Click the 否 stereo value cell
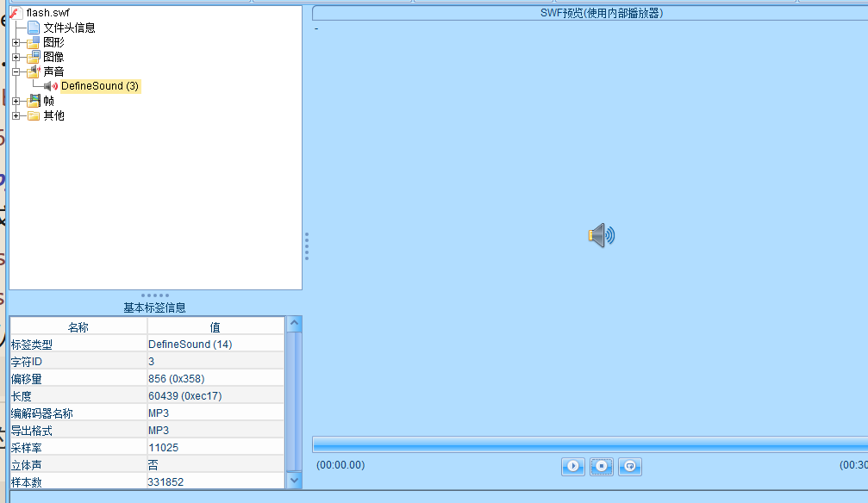This screenshot has width=868, height=503. click(x=215, y=465)
